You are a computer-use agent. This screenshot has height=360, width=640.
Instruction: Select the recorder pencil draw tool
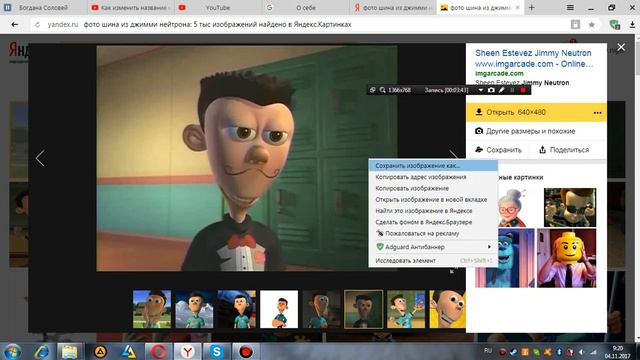tap(502, 90)
